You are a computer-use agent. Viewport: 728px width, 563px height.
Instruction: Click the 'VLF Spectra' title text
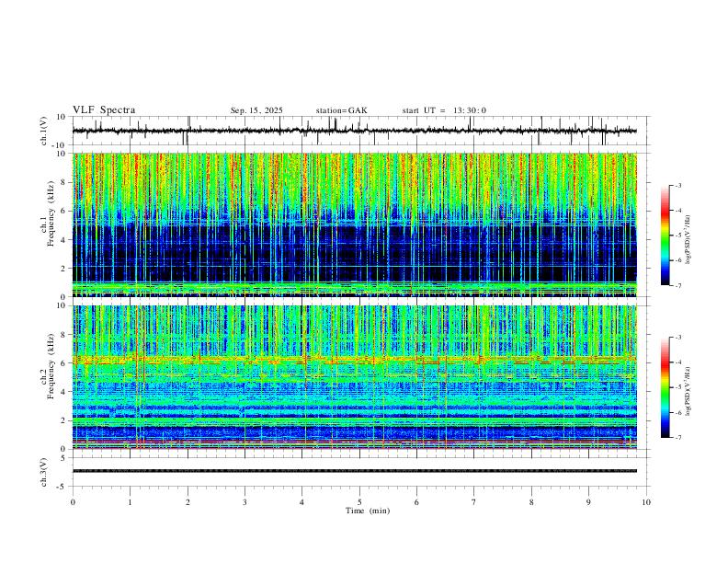(104, 110)
